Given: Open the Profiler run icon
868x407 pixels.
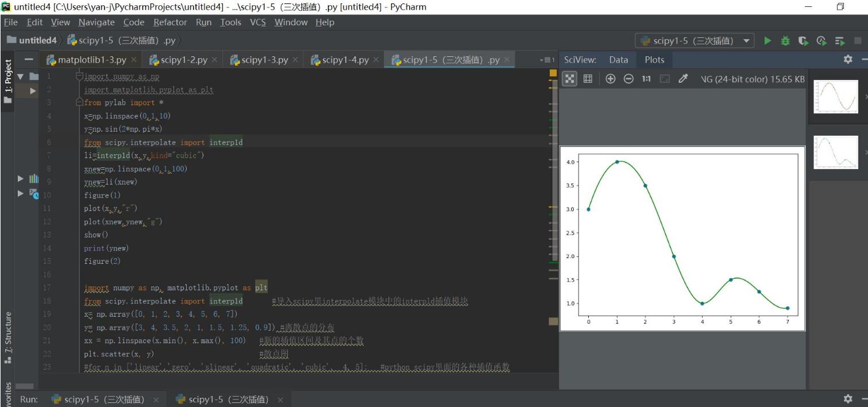Looking at the screenshot, I should (820, 42).
